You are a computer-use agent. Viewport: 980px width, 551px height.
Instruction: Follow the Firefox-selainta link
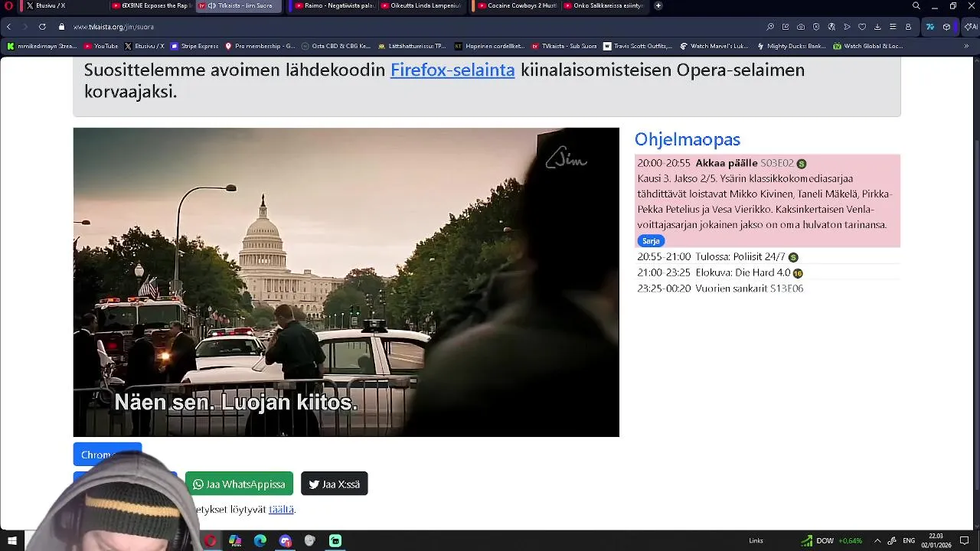(x=452, y=70)
